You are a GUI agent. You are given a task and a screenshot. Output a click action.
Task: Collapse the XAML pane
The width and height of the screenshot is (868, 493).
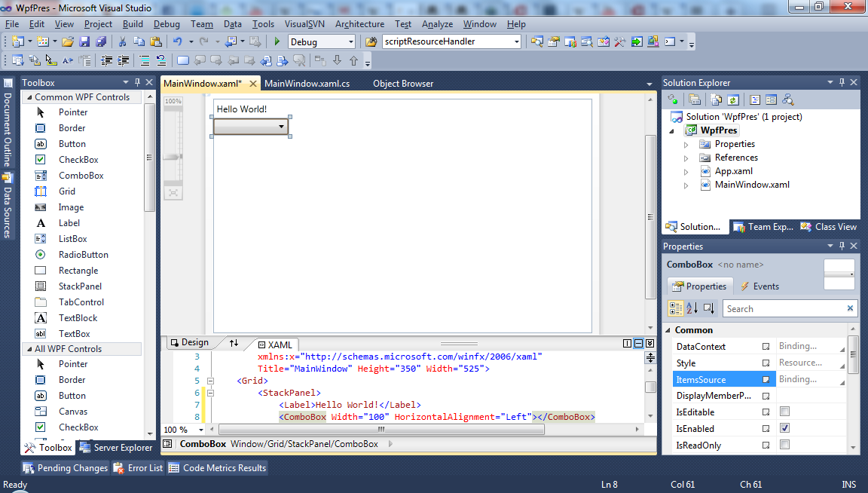pyautogui.click(x=650, y=344)
